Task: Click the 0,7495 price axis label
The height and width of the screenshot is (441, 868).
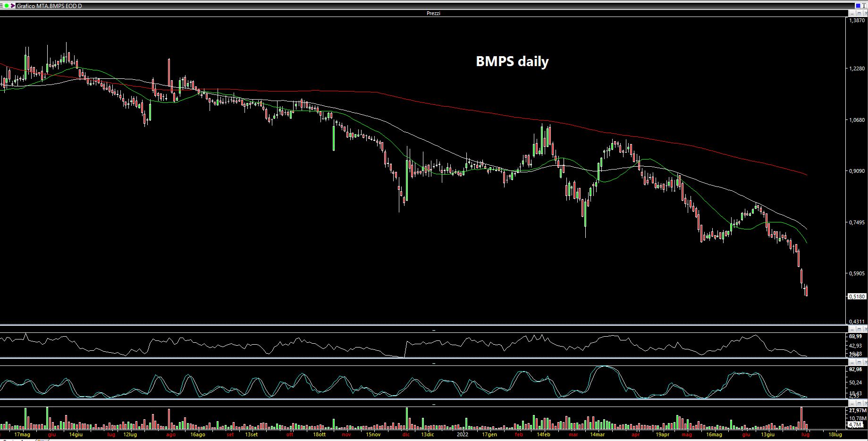Action: [857, 222]
